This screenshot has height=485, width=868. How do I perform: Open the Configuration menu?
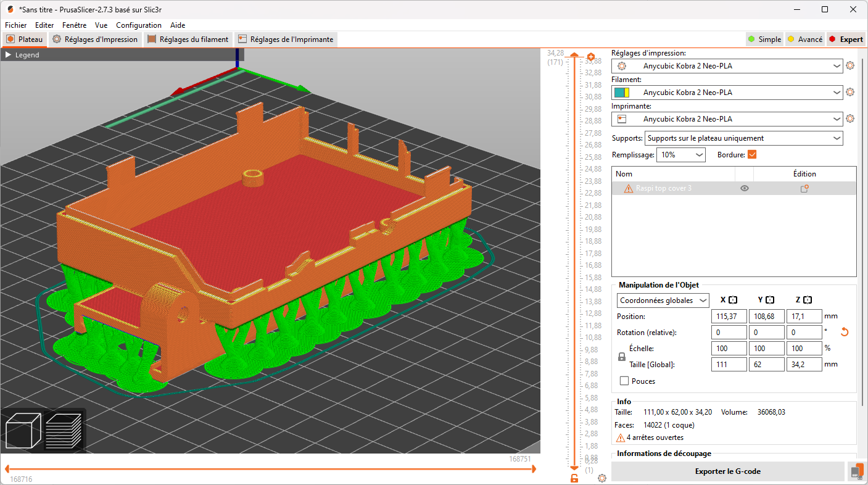click(x=139, y=25)
